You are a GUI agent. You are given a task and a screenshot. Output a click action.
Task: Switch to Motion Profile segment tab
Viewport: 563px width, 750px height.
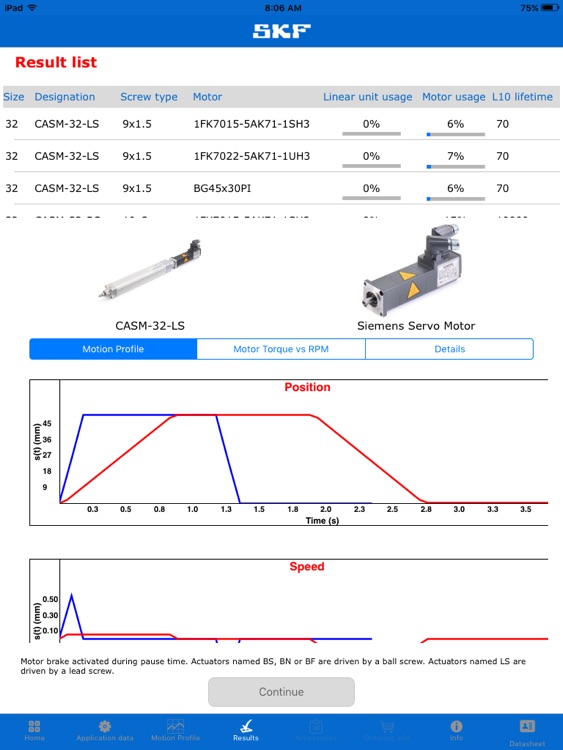[x=113, y=349]
